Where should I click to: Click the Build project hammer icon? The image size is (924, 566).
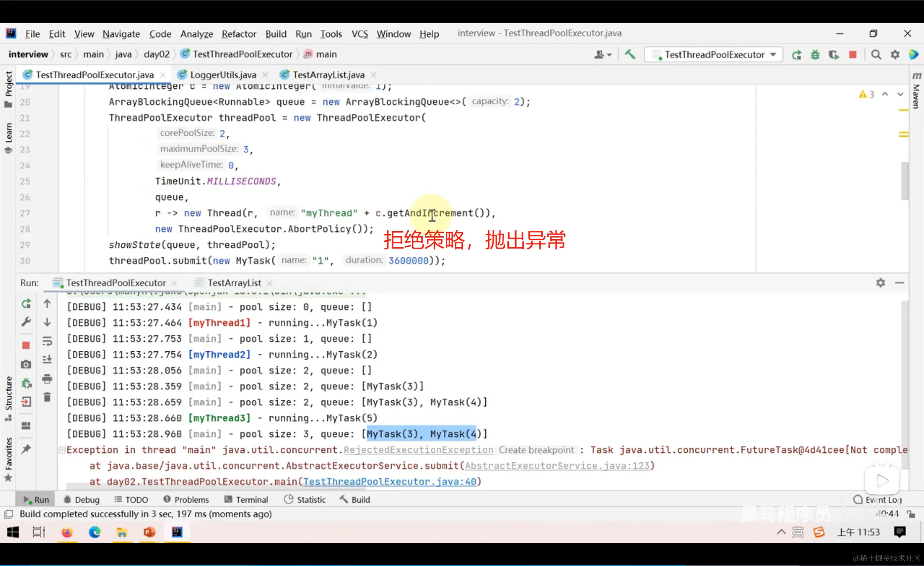click(630, 55)
